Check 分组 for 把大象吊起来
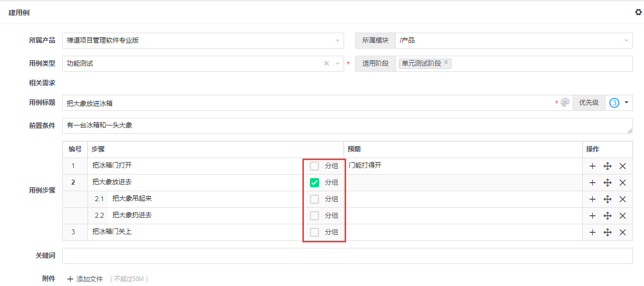Viewport: 644px width, 286px height. pos(314,199)
